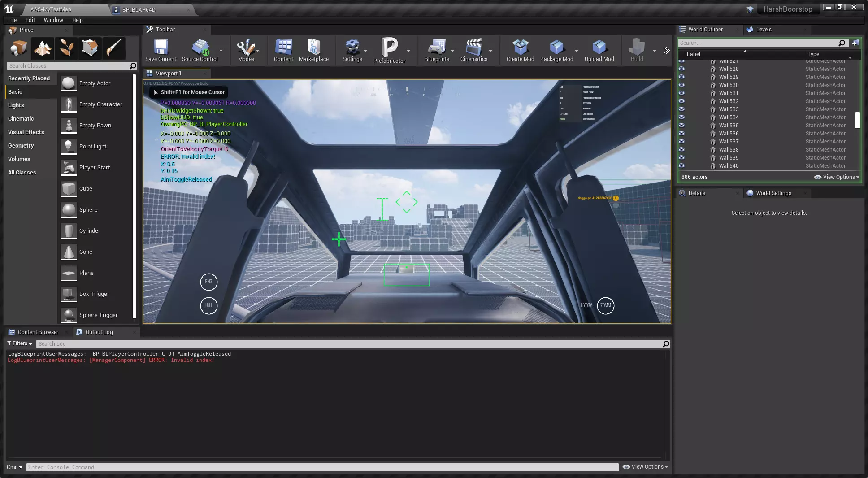The height and width of the screenshot is (478, 868).
Task: Click the Search Classes input field
Action: coord(68,66)
